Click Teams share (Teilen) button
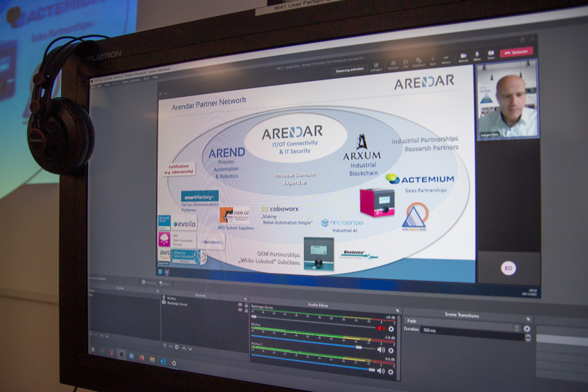The height and width of the screenshot is (392, 588). [x=491, y=55]
